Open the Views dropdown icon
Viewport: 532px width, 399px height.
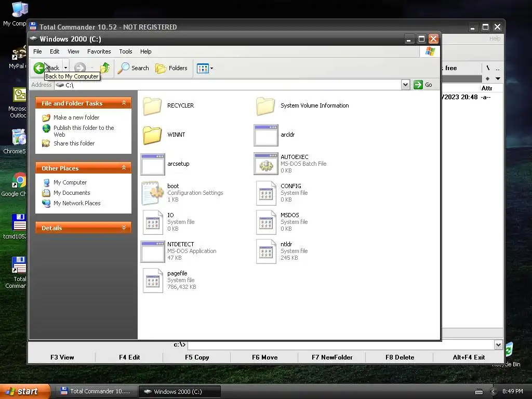point(205,68)
